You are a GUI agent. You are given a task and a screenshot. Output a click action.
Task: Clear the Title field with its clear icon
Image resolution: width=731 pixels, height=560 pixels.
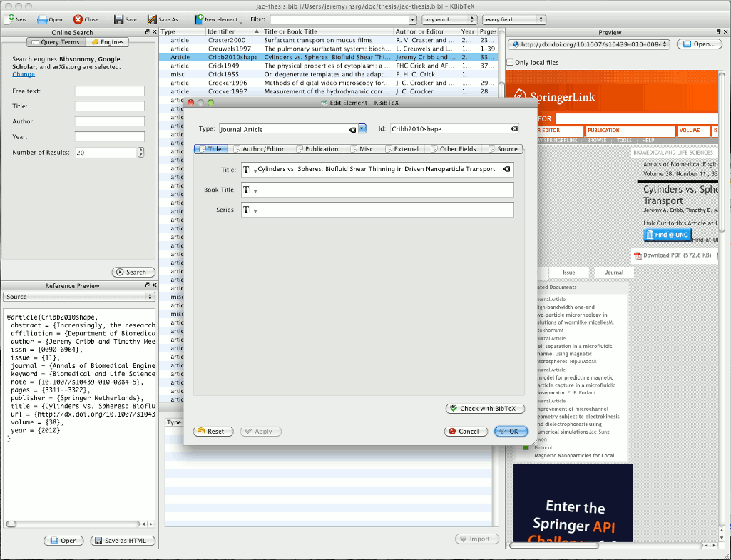[x=506, y=169]
